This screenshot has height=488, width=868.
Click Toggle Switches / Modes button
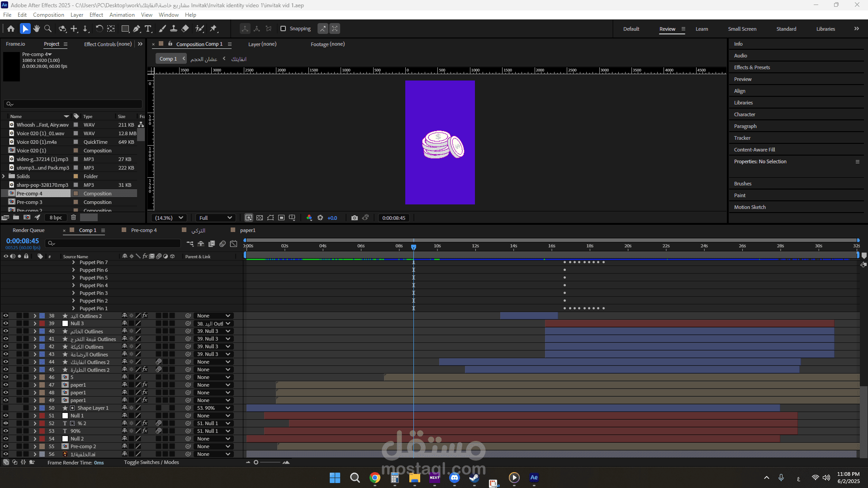click(x=152, y=462)
